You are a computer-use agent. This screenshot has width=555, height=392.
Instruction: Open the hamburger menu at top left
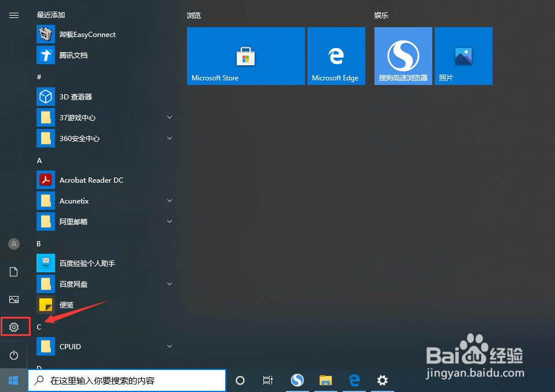[x=14, y=15]
